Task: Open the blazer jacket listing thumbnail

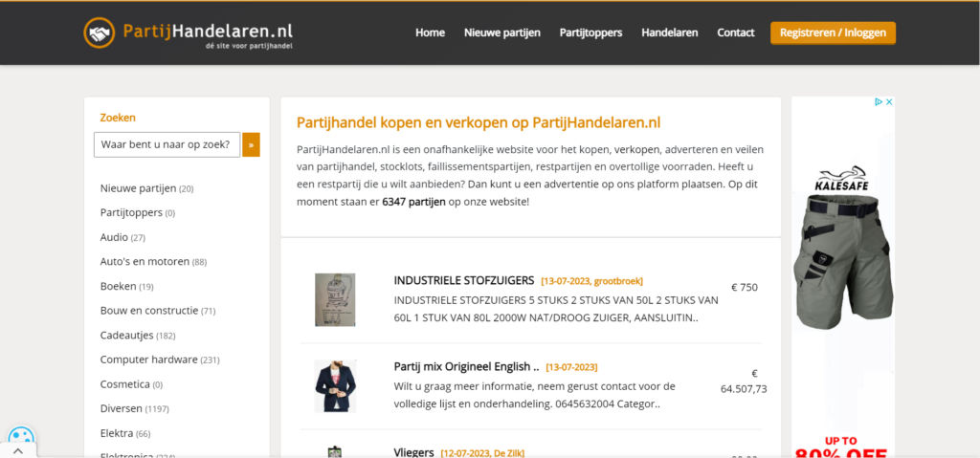Action: pos(335,385)
